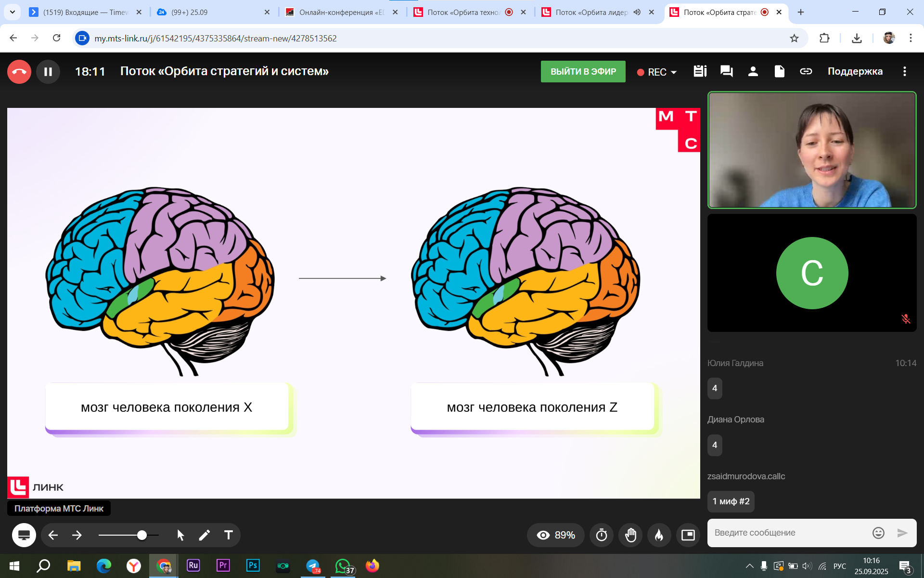Toggle the 89% viewers attention indicator
Screen dimensions: 924x578
[x=556, y=535]
